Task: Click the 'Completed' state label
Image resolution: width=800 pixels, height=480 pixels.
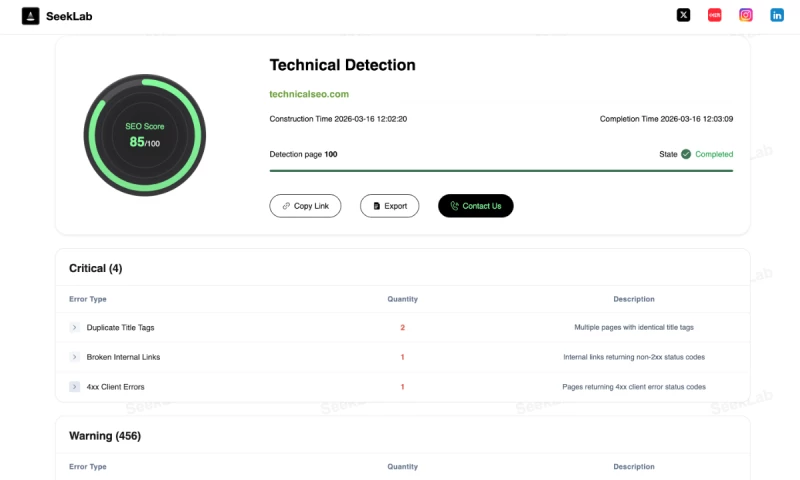Action: point(714,154)
